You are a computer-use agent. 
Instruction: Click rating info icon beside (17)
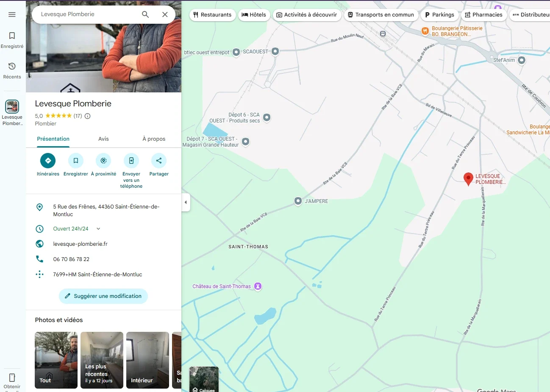[x=88, y=116]
